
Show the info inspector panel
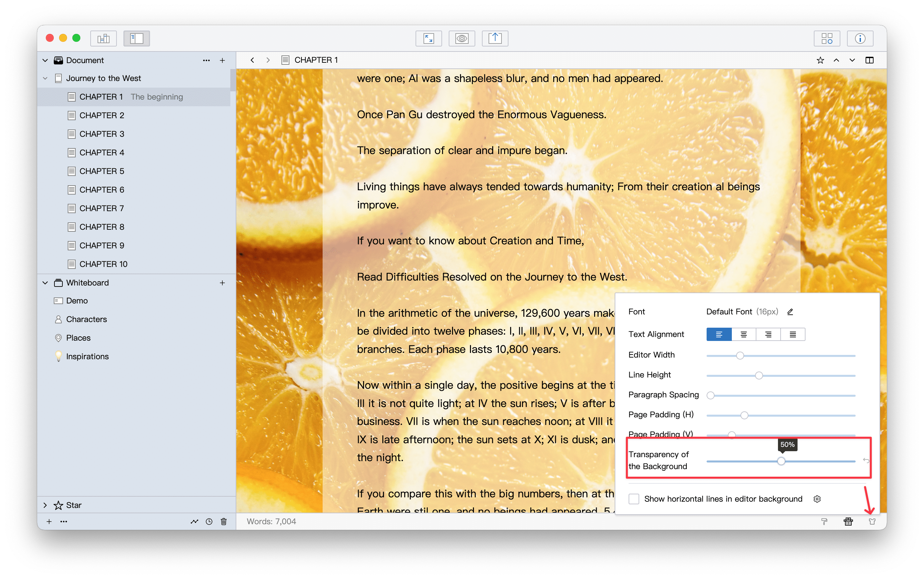click(x=860, y=38)
